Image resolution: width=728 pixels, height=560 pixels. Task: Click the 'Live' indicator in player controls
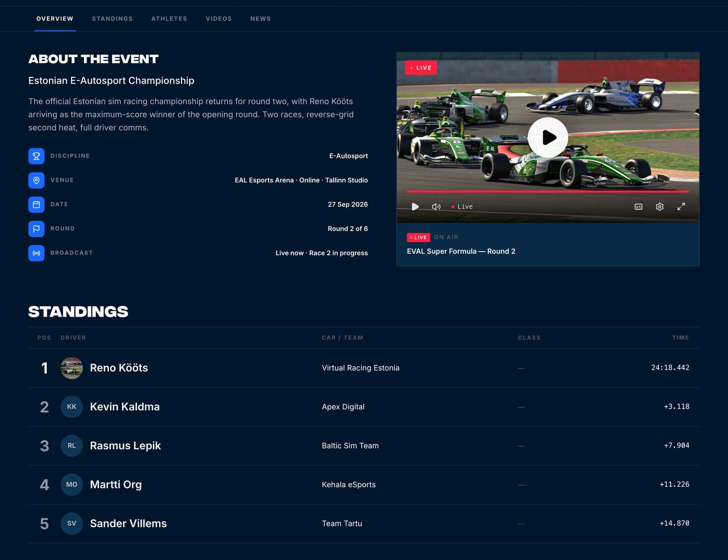[462, 207]
